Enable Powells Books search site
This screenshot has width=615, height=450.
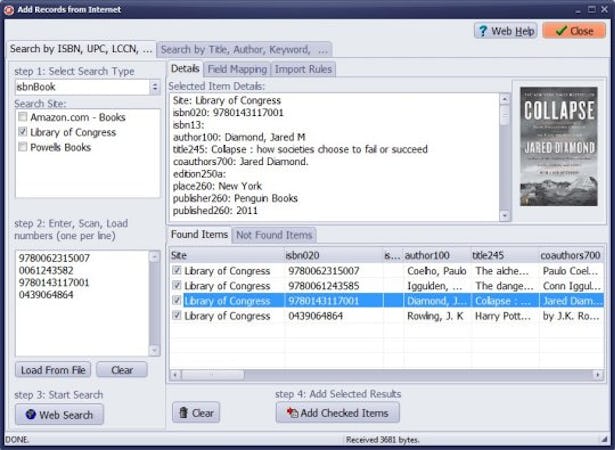point(23,147)
